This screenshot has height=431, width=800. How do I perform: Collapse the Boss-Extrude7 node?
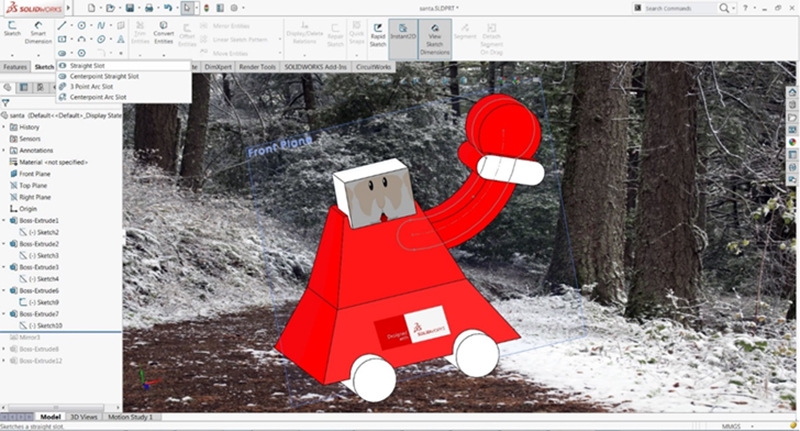pos(4,314)
